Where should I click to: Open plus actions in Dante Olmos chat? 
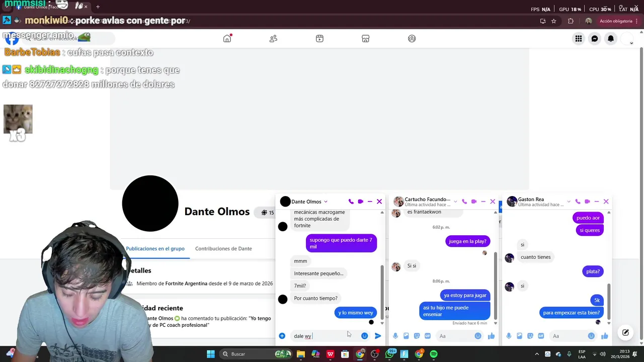pos(282,336)
